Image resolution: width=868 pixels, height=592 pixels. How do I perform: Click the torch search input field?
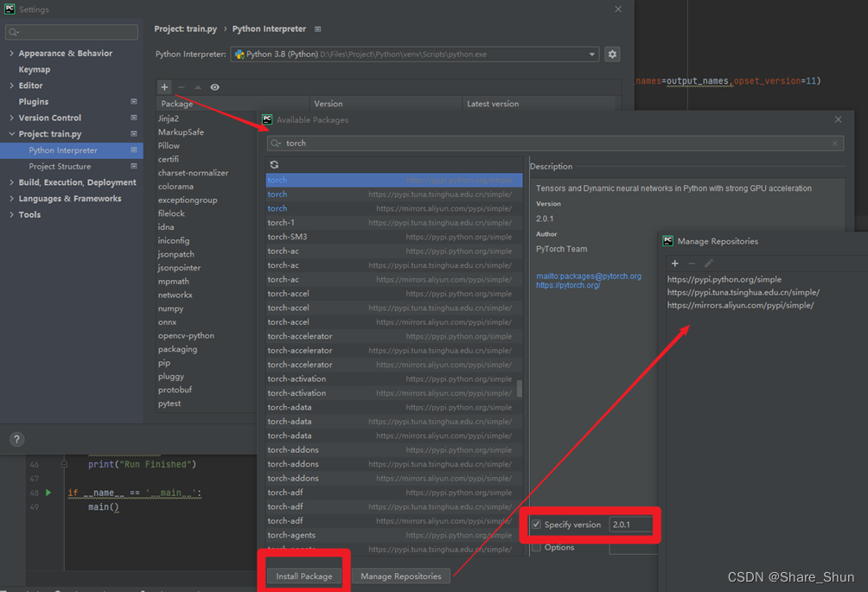pyautogui.click(x=555, y=143)
